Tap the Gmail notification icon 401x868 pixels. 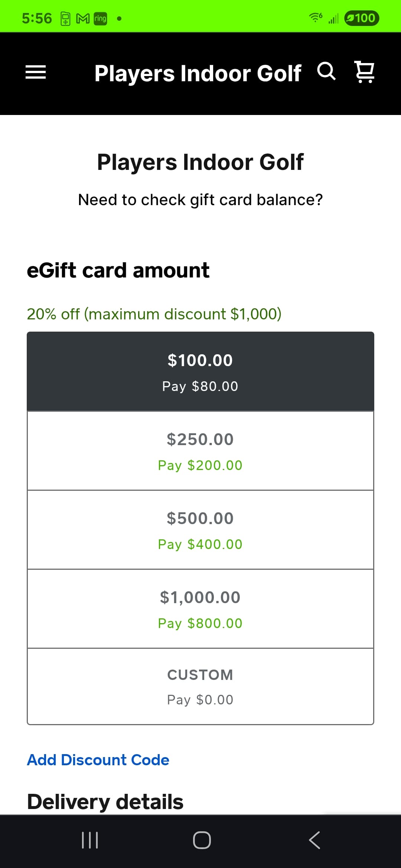pyautogui.click(x=83, y=19)
